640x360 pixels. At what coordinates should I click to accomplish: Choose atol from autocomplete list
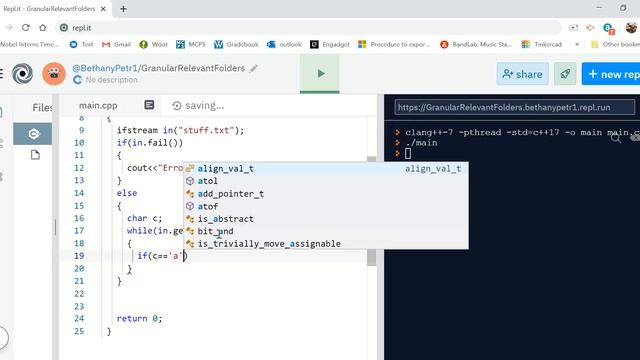coord(326,181)
